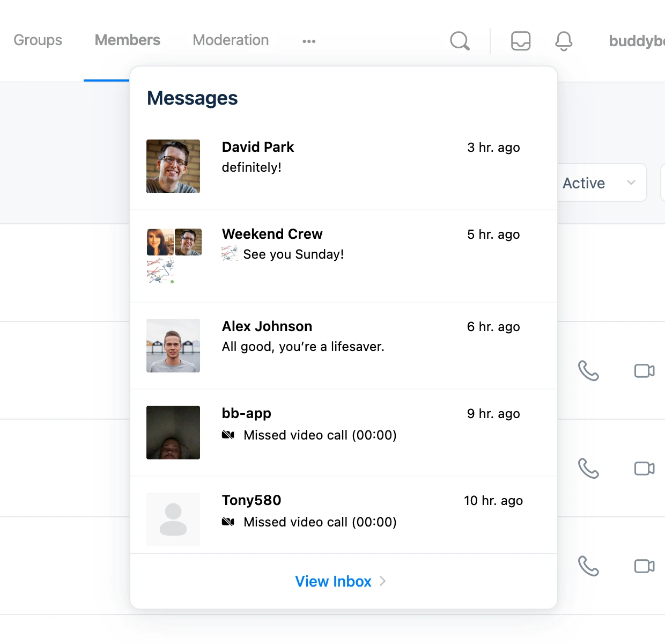Click 'All good, you're a lifesaver.' preview
Viewport: 665px width, 644px height.
[x=303, y=347]
